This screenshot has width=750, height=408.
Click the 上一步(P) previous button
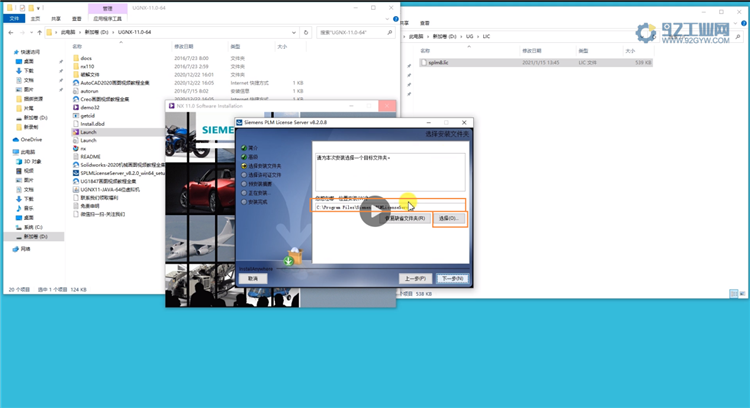coord(415,278)
